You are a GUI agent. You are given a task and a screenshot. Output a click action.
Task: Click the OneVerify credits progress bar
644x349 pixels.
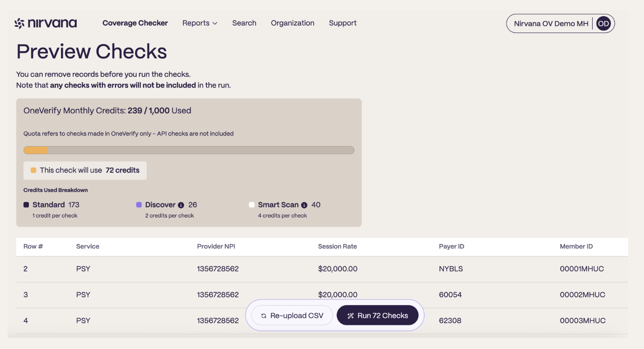click(189, 150)
